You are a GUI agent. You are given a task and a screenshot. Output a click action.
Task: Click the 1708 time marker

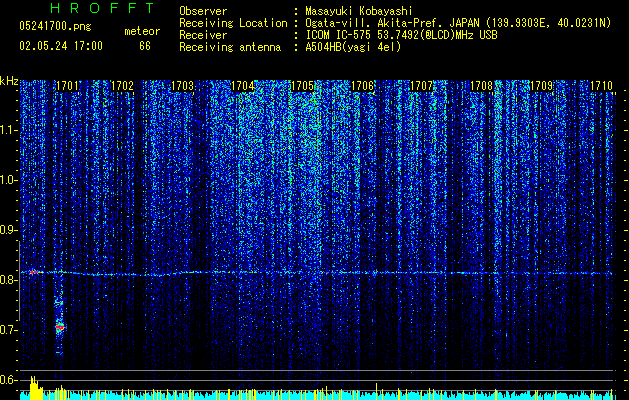(x=481, y=86)
